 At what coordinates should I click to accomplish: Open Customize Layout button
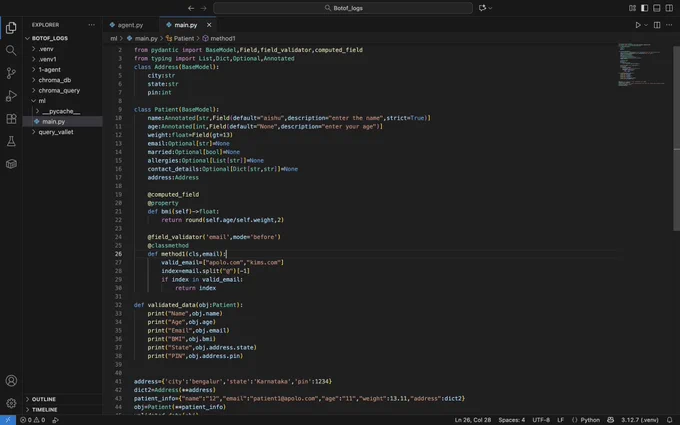(632, 8)
